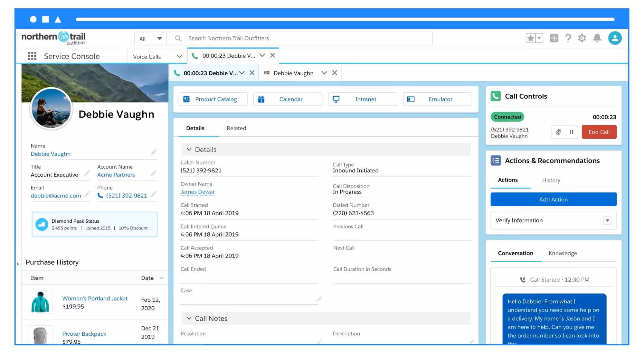Switch to the Debbie Vaughn contact subtab
Screen dimensions: 644x354
pos(293,73)
